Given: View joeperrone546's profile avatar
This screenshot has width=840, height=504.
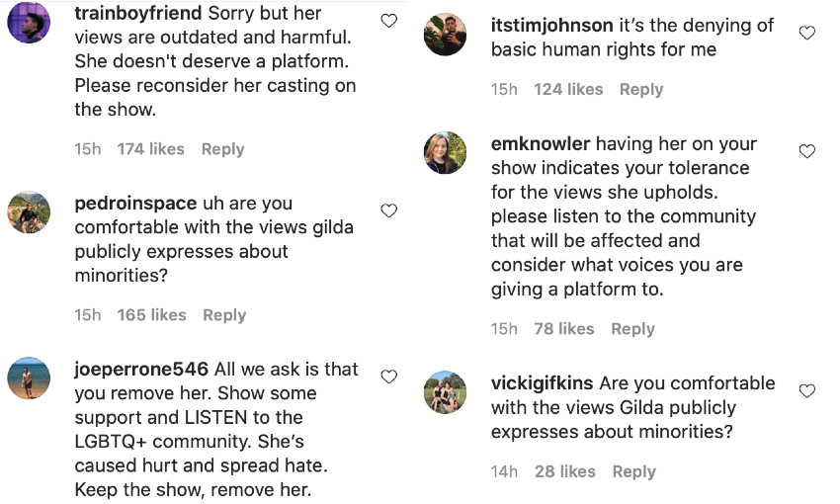Looking at the screenshot, I should click(x=29, y=378).
